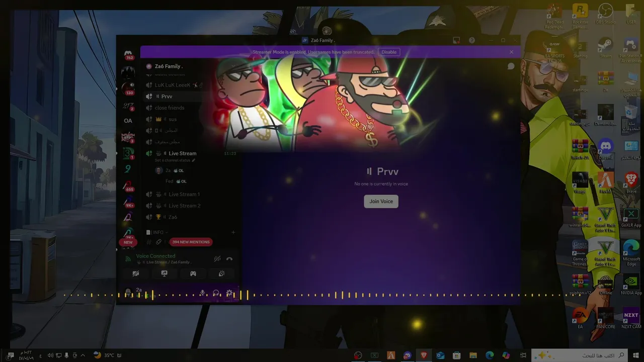Viewport: 644px width, 362px height.
Task: Start an activity using game controller icon
Action: pos(193,274)
